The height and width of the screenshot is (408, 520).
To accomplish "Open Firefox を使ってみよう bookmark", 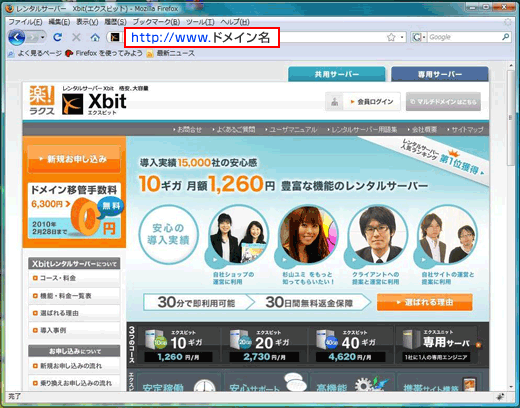I will pyautogui.click(x=104, y=53).
